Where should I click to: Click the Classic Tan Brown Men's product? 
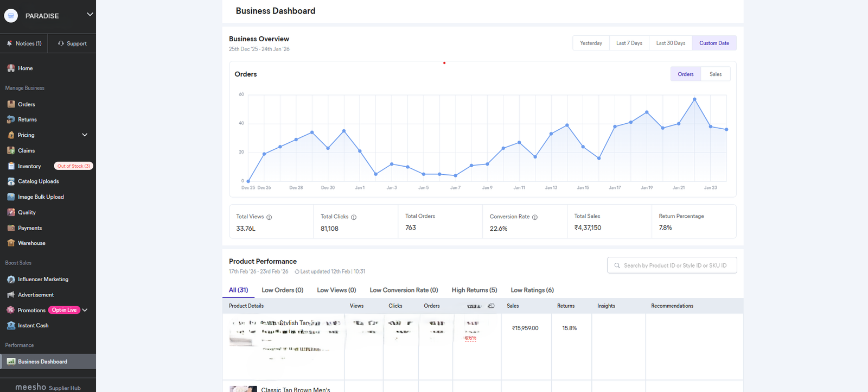point(295,389)
